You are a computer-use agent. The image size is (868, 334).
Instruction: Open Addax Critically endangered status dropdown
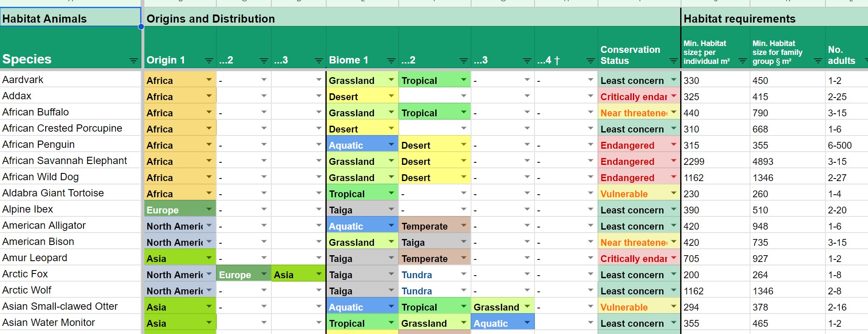coord(674,96)
